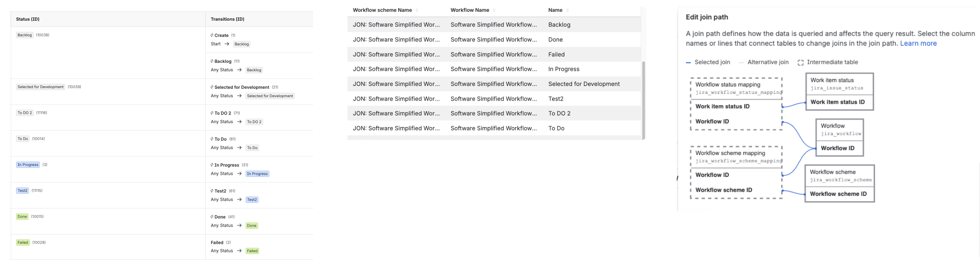The image size is (980, 266).
Task: Click the transition icon beside In Progress (31)
Action: pyautogui.click(x=212, y=164)
